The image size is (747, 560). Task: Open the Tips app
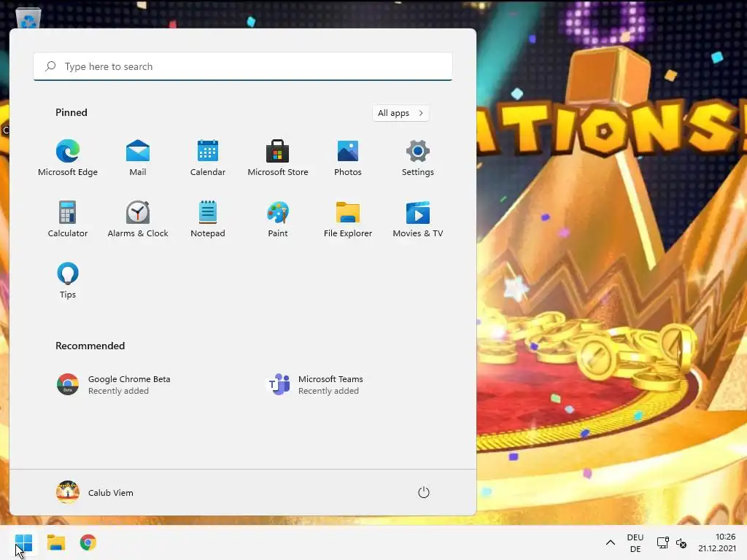pyautogui.click(x=68, y=281)
